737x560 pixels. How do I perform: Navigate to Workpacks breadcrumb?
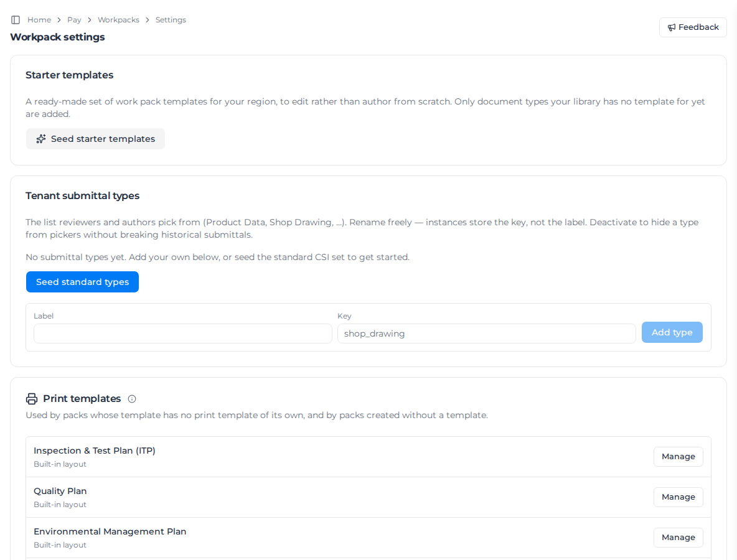pyautogui.click(x=118, y=20)
